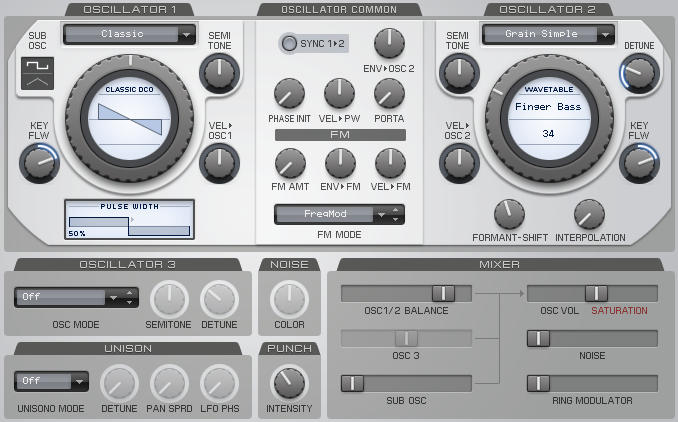Click the FM AMT knob
This screenshot has width=678, height=422.
(x=289, y=162)
